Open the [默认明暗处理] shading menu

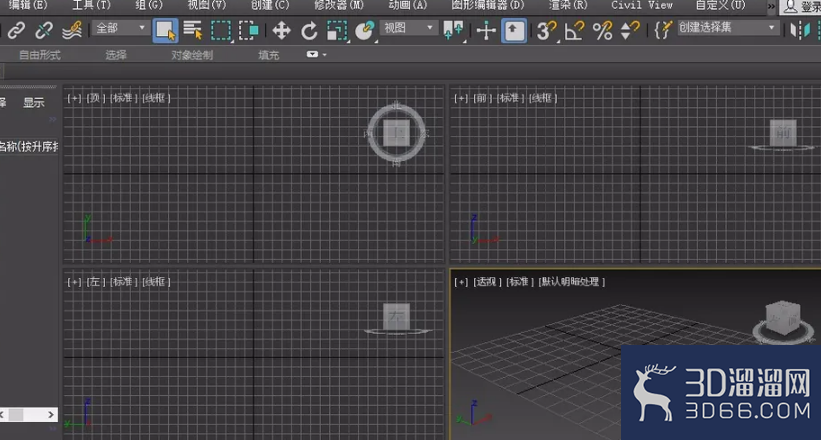(571, 281)
